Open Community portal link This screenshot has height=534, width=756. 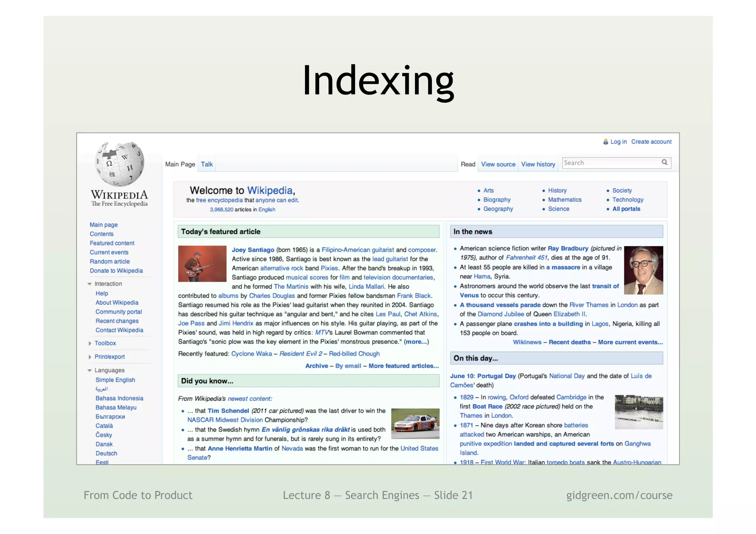[x=118, y=312]
